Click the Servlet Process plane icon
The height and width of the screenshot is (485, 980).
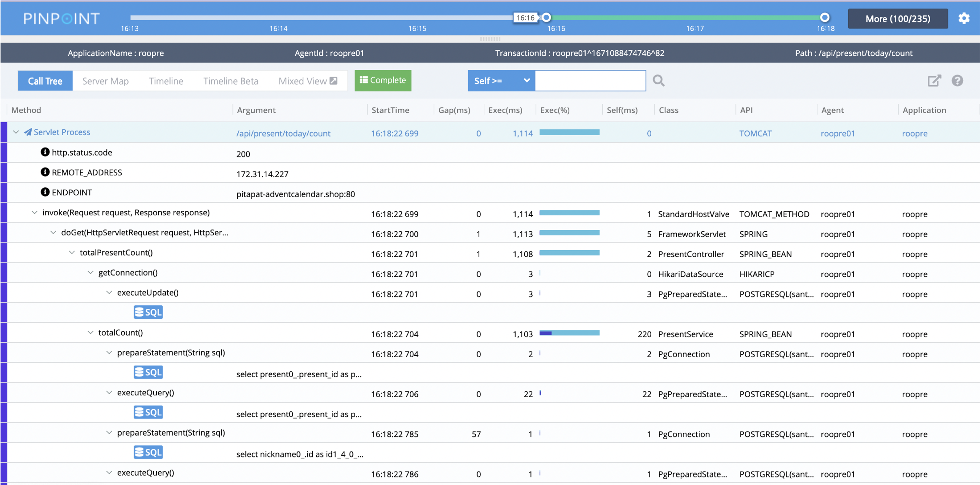(x=28, y=132)
